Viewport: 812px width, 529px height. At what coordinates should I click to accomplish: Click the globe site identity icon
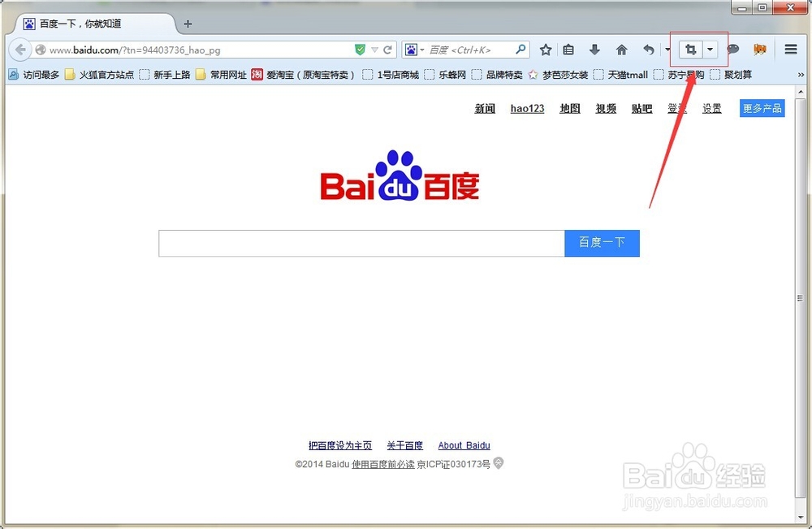pos(41,50)
